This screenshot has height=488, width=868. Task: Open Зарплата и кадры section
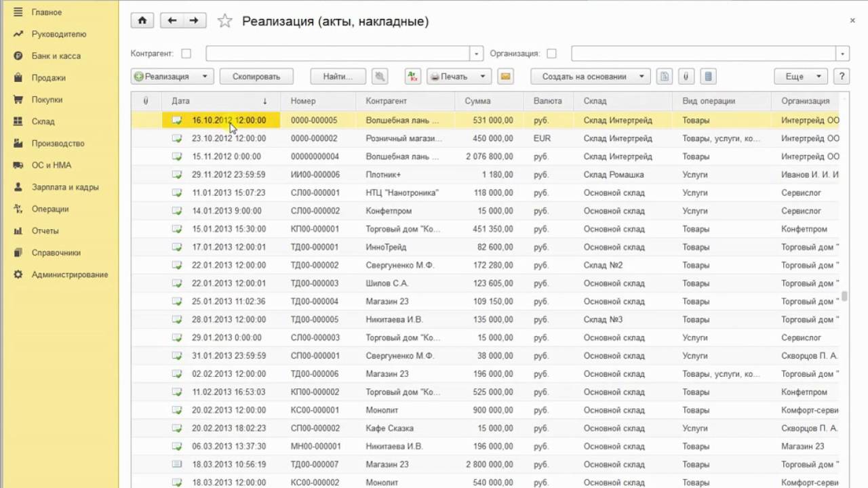pos(65,187)
